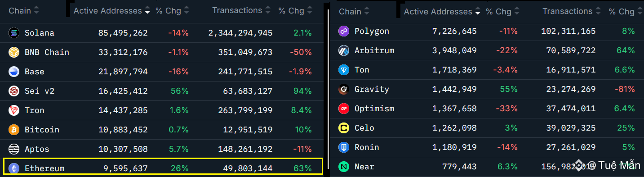Click the BNB Chain logo icon
This screenshot has height=177, width=644.
(14, 52)
